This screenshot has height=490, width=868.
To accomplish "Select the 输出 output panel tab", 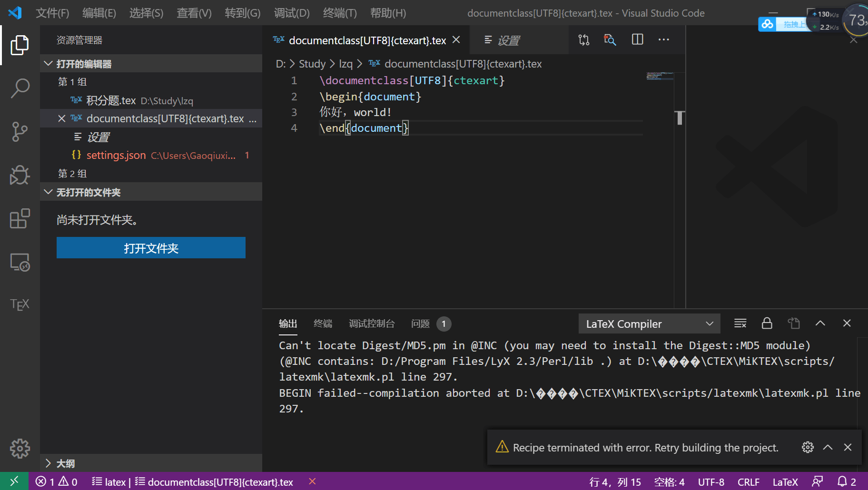I will [x=288, y=323].
